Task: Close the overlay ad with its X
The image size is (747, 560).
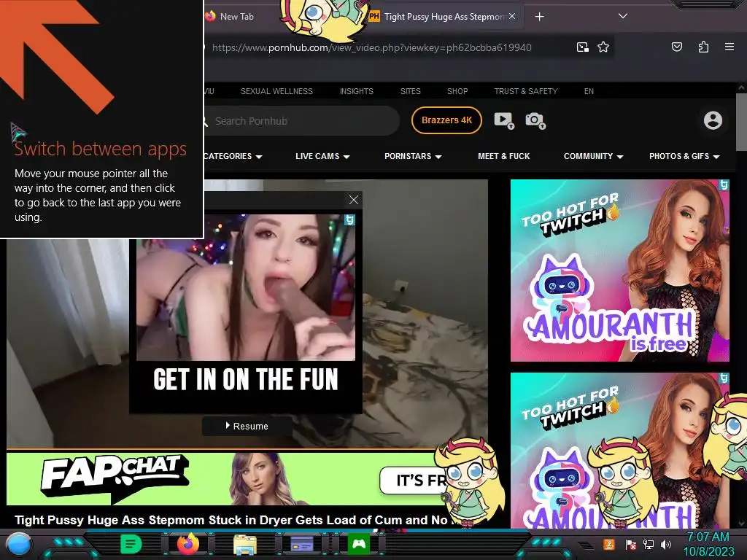Action: pyautogui.click(x=354, y=200)
